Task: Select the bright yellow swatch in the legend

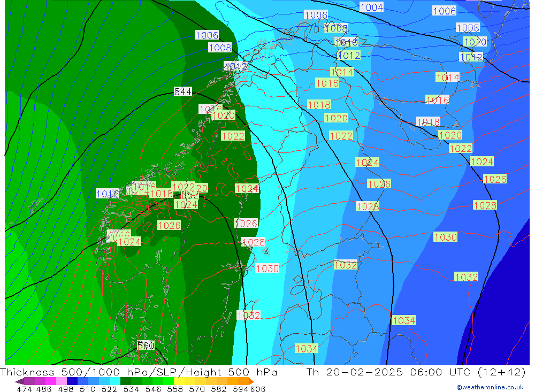Action: pos(179,381)
